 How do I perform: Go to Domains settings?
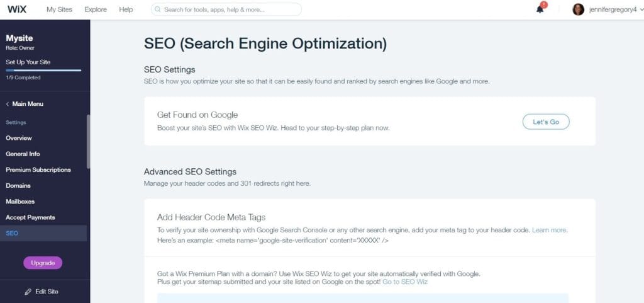[x=18, y=186]
